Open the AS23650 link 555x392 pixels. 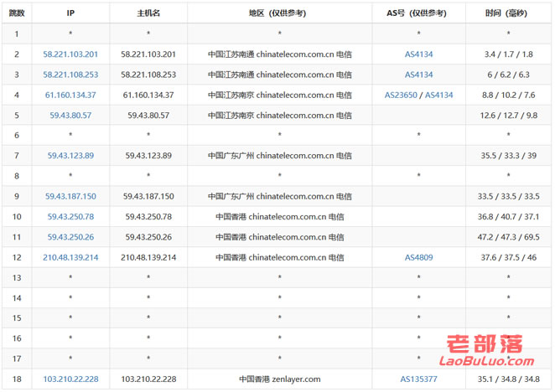point(401,95)
